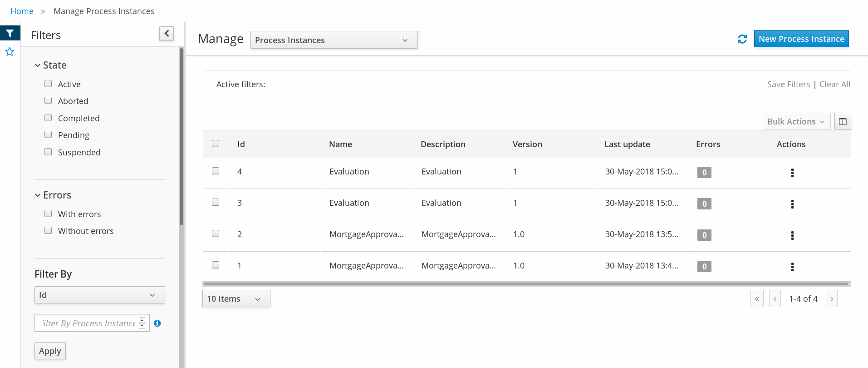The height and width of the screenshot is (368, 868).
Task: Open the filter funnel sidebar icon
Action: (10, 33)
